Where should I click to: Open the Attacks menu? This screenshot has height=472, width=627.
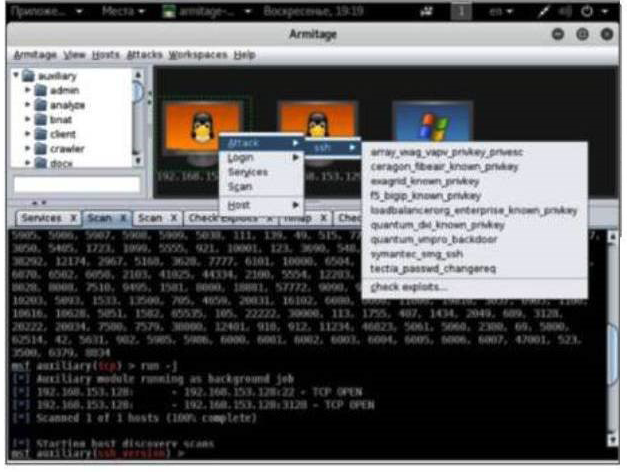tap(144, 55)
